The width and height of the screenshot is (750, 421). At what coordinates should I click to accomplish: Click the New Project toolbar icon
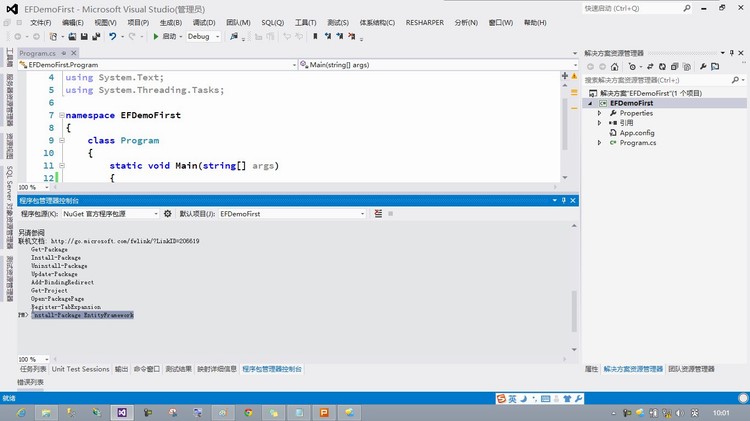pos(53,36)
